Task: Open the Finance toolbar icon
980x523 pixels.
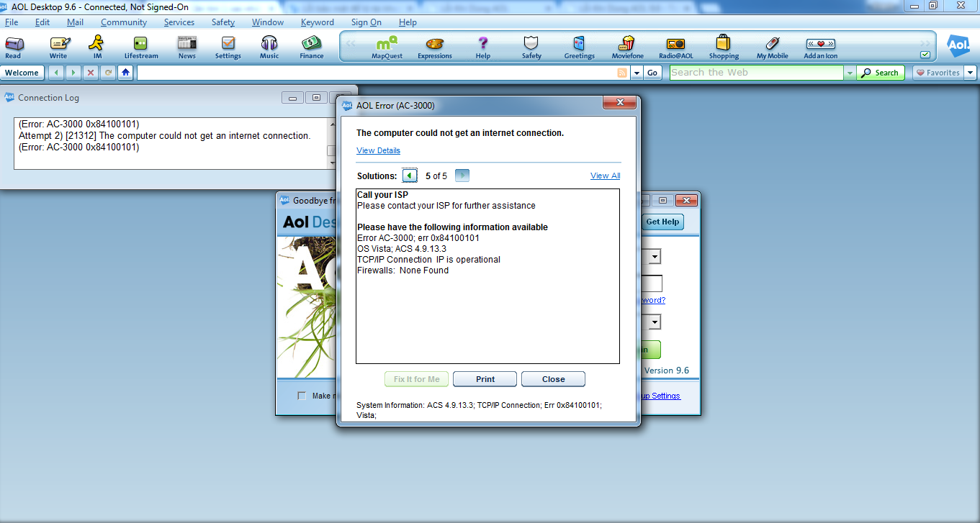Action: click(x=312, y=47)
